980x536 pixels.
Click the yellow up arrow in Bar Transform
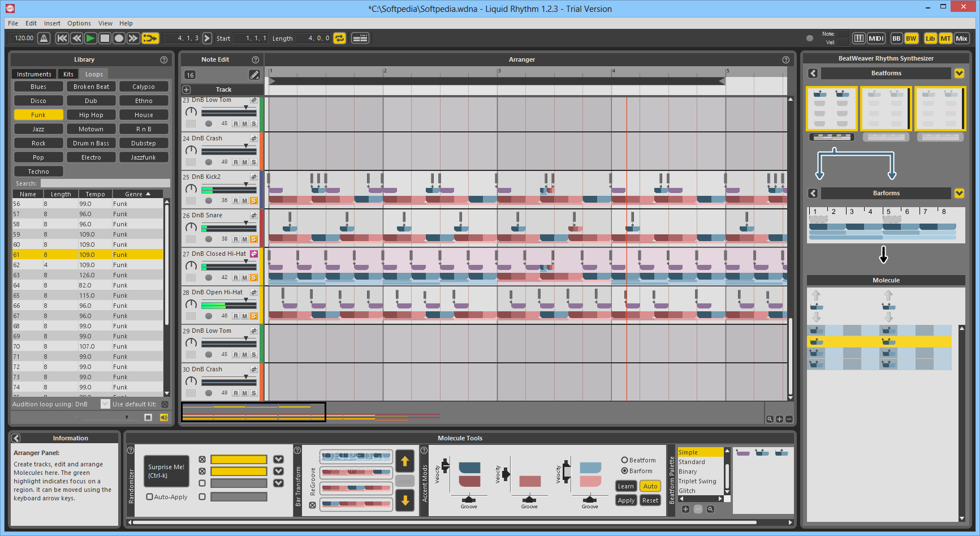405,461
